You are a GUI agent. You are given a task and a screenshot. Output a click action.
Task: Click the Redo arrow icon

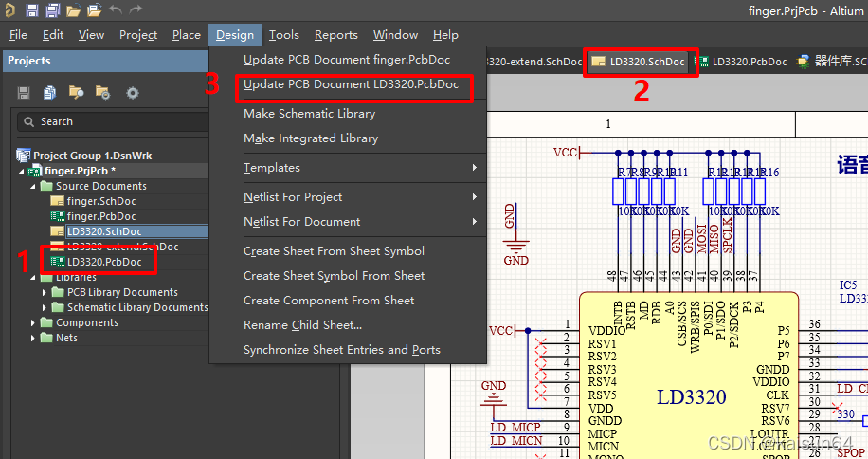[x=136, y=9]
